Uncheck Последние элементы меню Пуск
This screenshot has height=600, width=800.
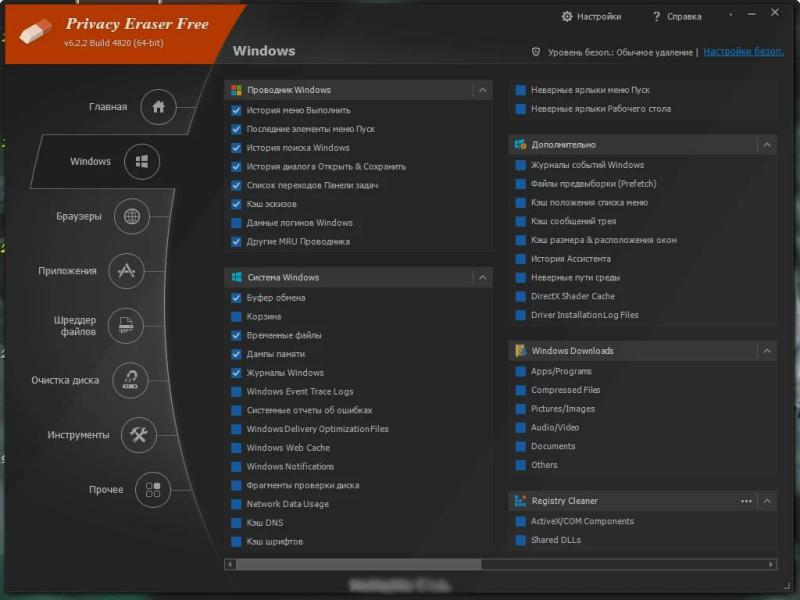pyautogui.click(x=236, y=129)
